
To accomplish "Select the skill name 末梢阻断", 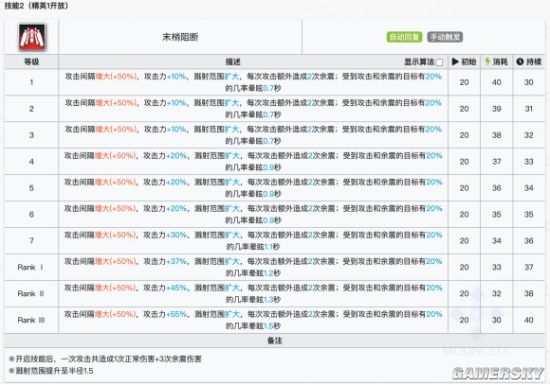I will tap(180, 37).
